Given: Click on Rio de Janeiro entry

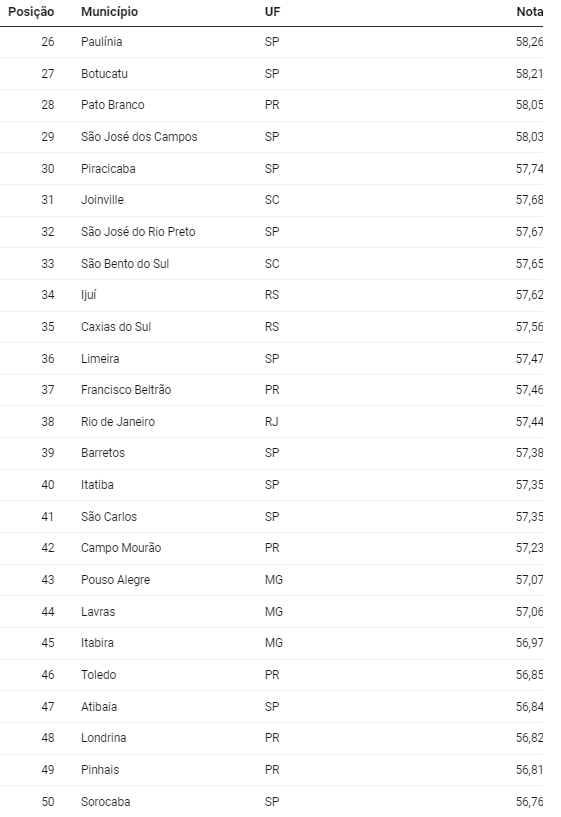Looking at the screenshot, I should pyautogui.click(x=118, y=422).
